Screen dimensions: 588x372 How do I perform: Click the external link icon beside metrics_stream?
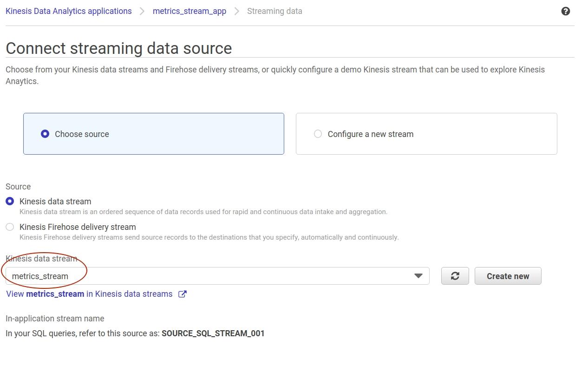[182, 294]
